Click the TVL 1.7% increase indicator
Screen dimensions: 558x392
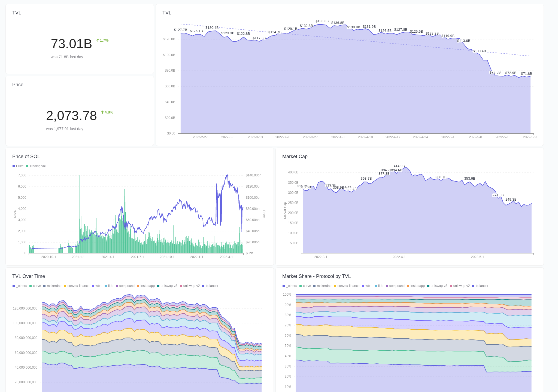102,40
